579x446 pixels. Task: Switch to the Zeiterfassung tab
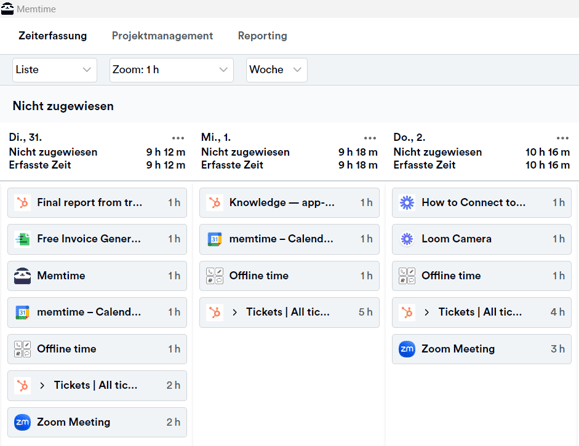click(53, 36)
